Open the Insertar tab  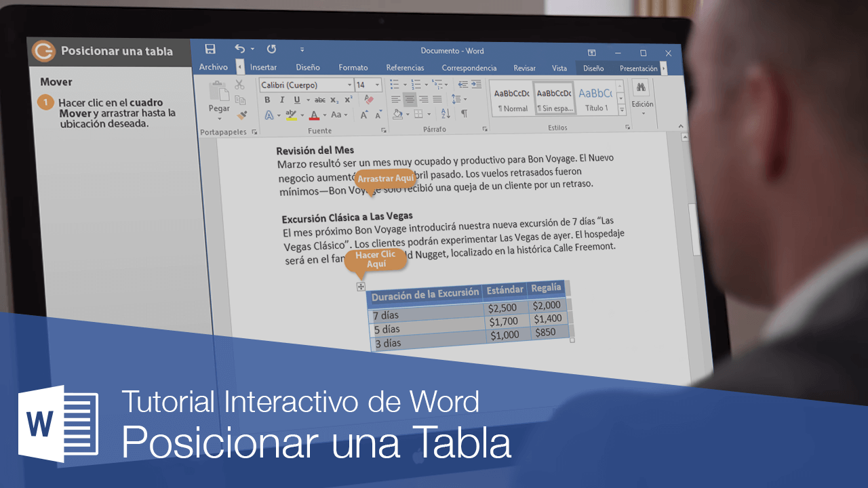pos(263,67)
